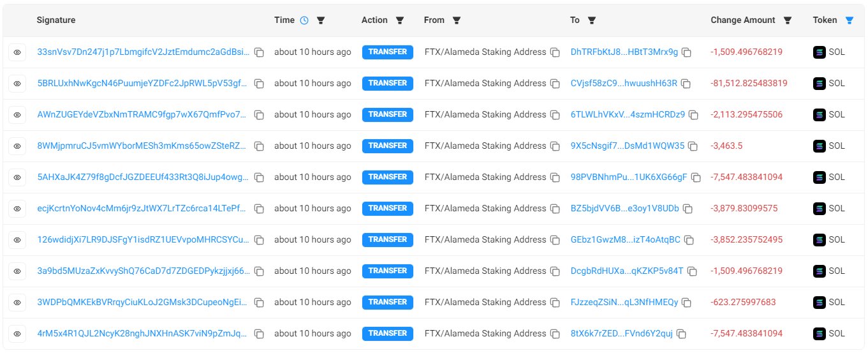The image size is (868, 353).
Task: Click the eye icon for signature ecjKcrtnYoNov4c
Action: (x=17, y=209)
